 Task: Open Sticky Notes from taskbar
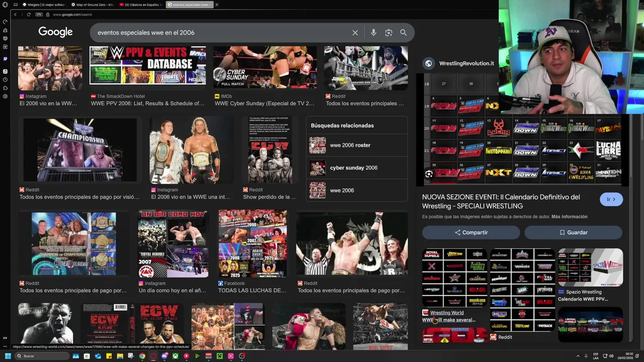click(x=109, y=356)
